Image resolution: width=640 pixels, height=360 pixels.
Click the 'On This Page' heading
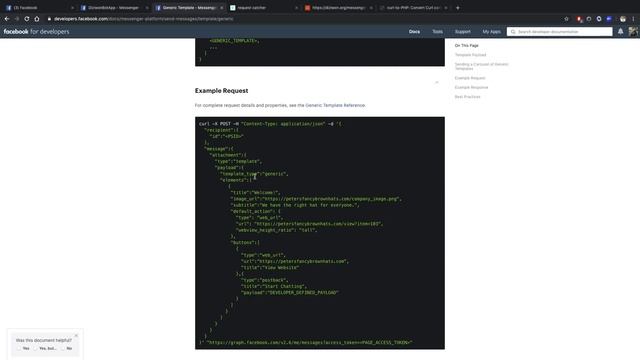(x=467, y=45)
